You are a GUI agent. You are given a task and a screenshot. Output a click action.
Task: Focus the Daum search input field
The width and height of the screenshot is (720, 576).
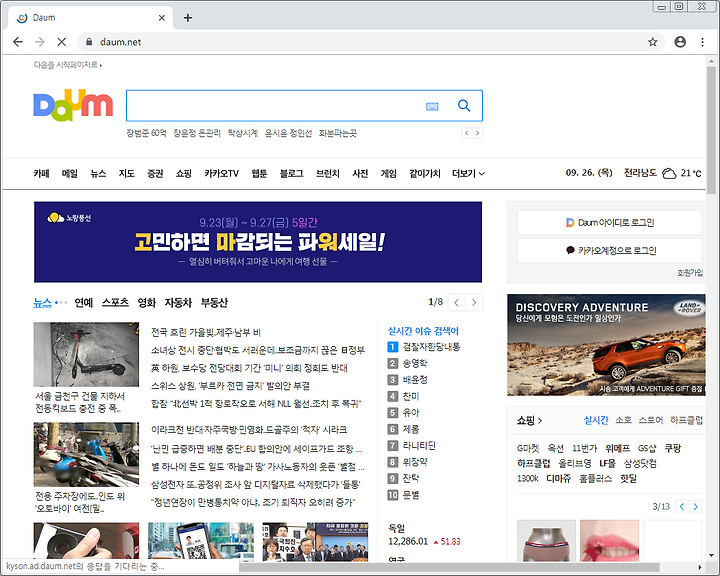point(276,106)
